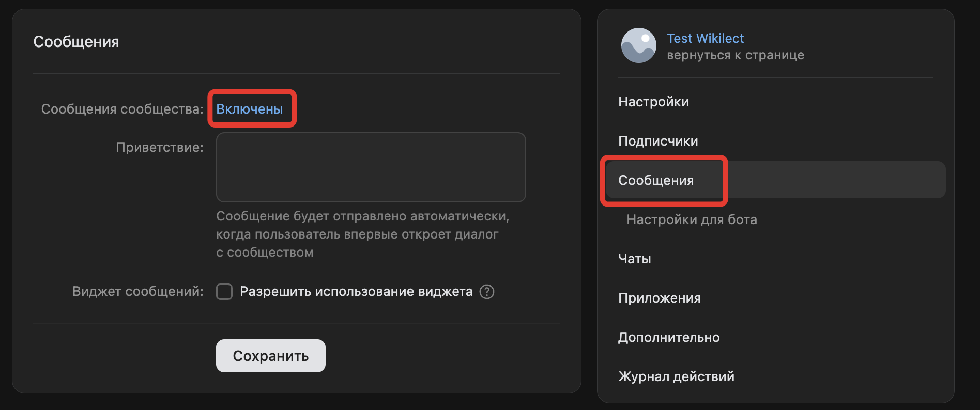
Task: Open the "Приложения" section
Action: (x=660, y=298)
